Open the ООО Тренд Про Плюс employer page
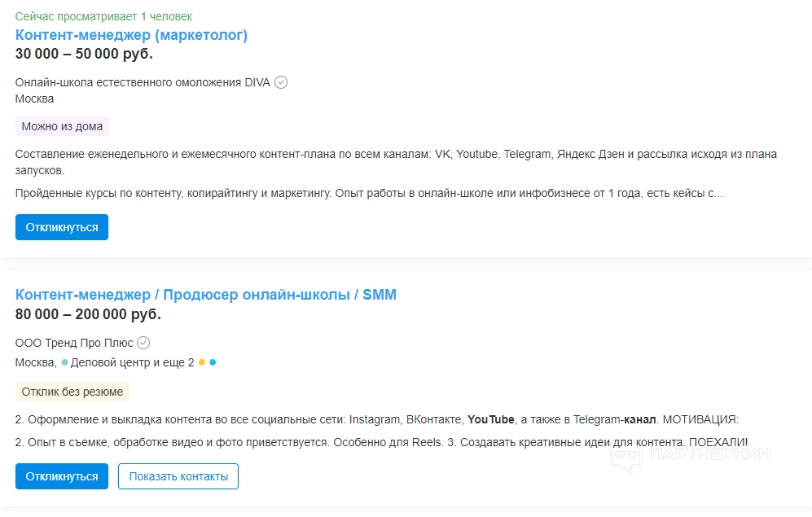812x517 pixels. [x=74, y=343]
